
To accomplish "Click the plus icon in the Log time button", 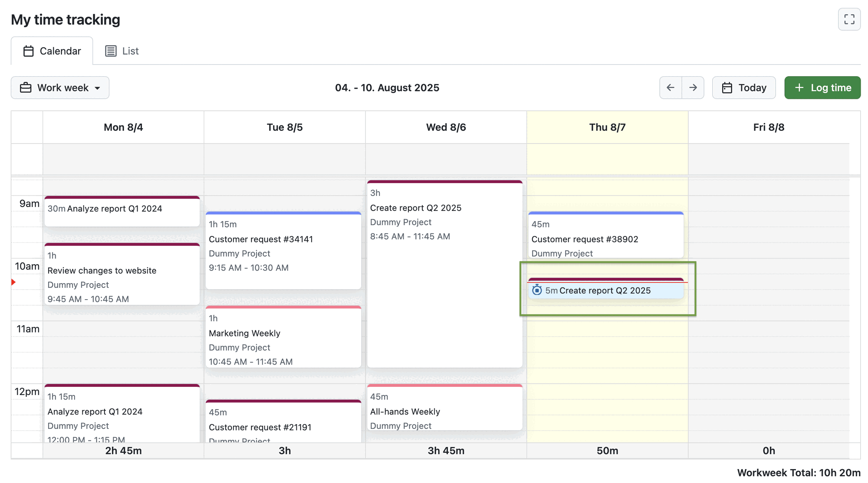I will [x=799, y=87].
